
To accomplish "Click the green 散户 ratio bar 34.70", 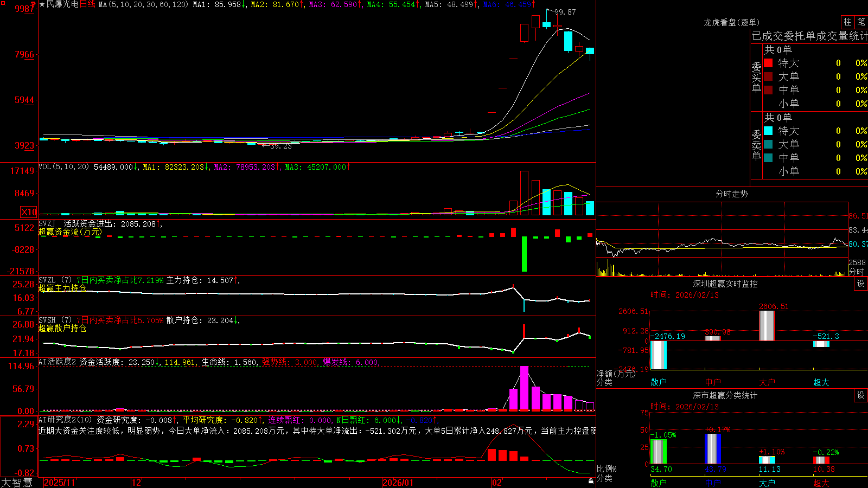I will click(659, 452).
